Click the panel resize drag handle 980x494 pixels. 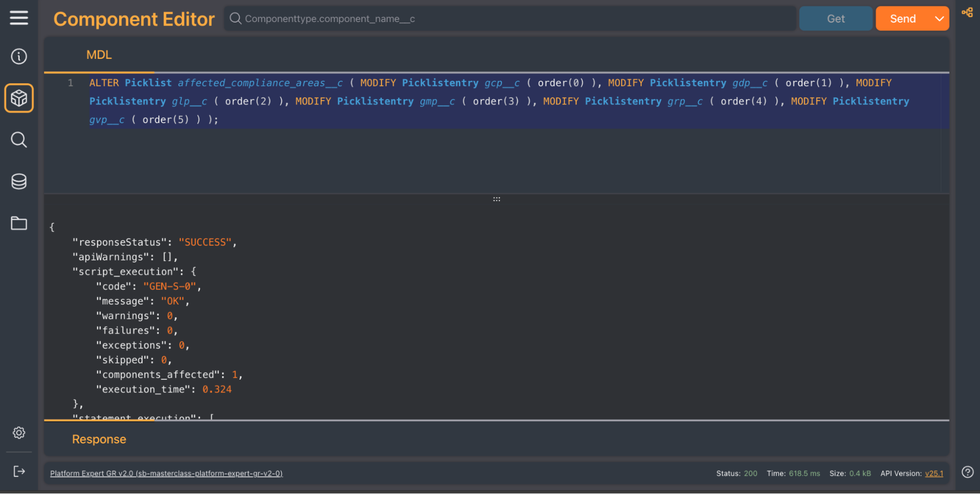(x=496, y=199)
